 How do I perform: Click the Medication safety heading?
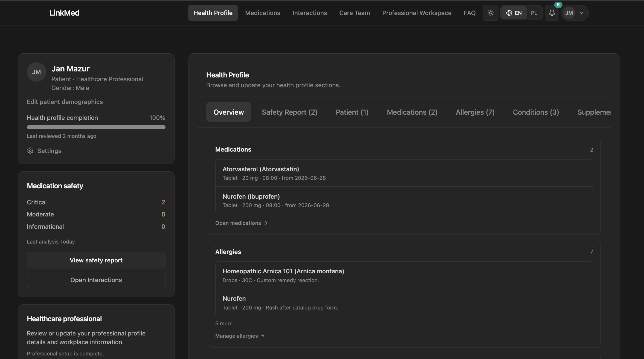[x=55, y=186]
